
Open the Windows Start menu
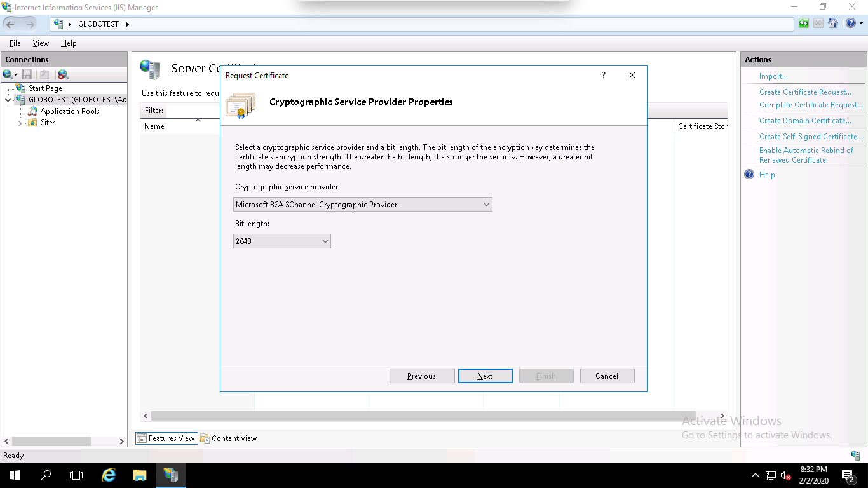pyautogui.click(x=15, y=475)
